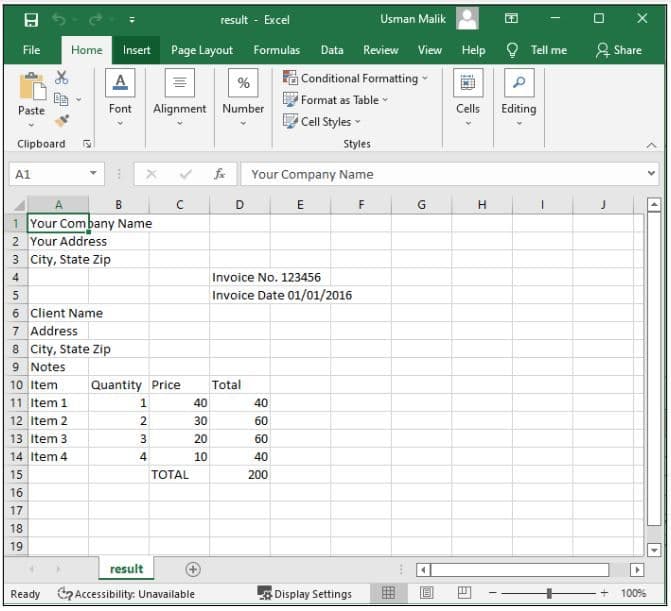
Task: Switch to Page Break Preview view
Action: coord(464,593)
